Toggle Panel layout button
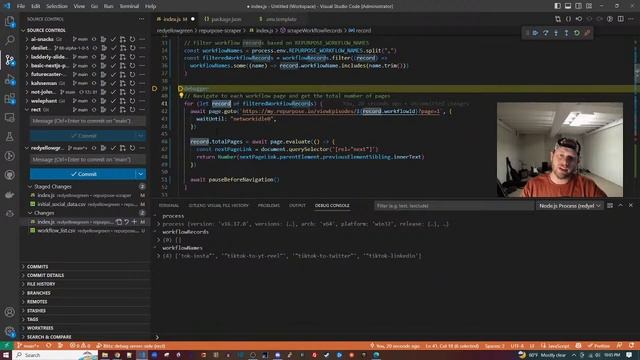This screenshot has height=360, width=640. 568,6
